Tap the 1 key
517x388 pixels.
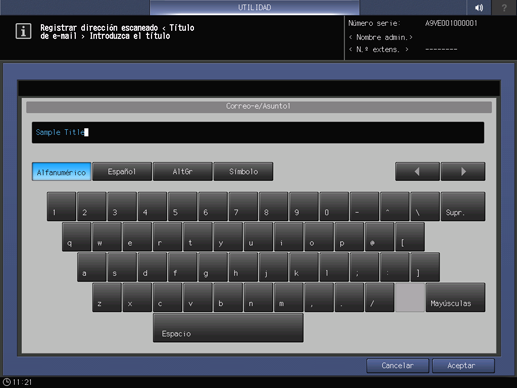tap(61, 206)
